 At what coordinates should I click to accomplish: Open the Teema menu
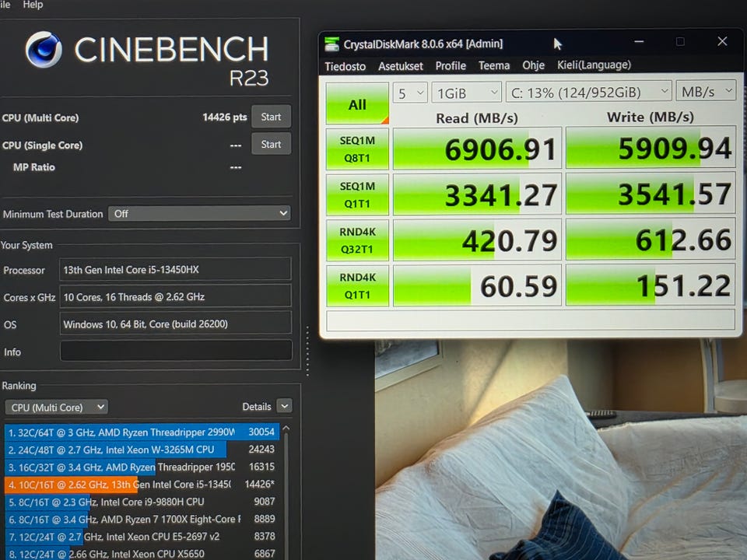click(494, 65)
